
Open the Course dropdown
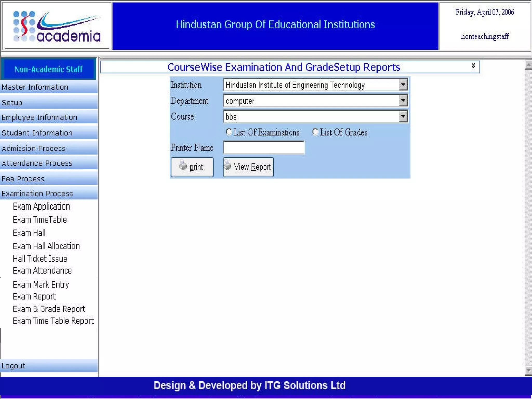403,116
